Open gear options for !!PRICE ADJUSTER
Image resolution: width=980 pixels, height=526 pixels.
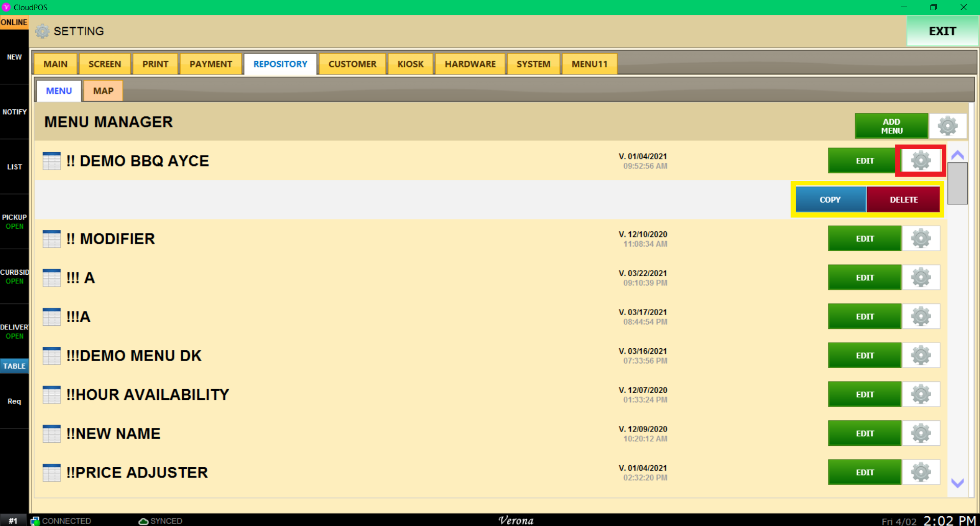(921, 472)
